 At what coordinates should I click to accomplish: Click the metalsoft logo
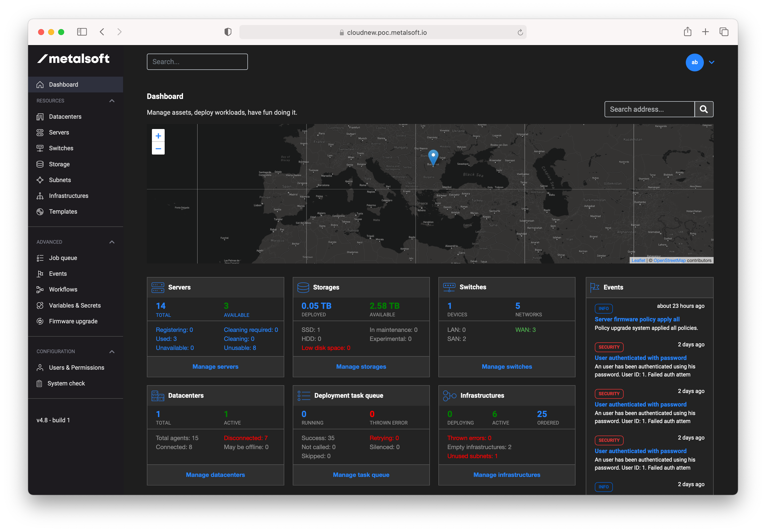(x=73, y=59)
